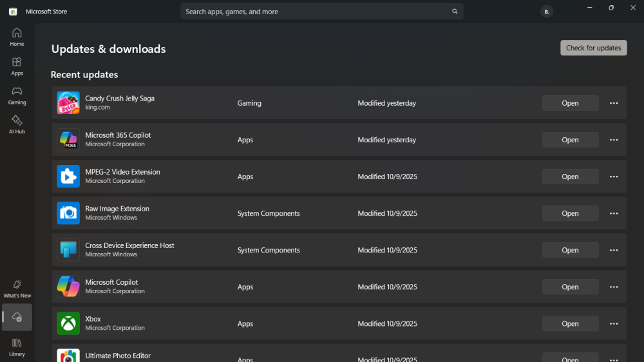The height and width of the screenshot is (362, 644).
Task: Go to the Home tab in sidebar
Action: (x=17, y=37)
